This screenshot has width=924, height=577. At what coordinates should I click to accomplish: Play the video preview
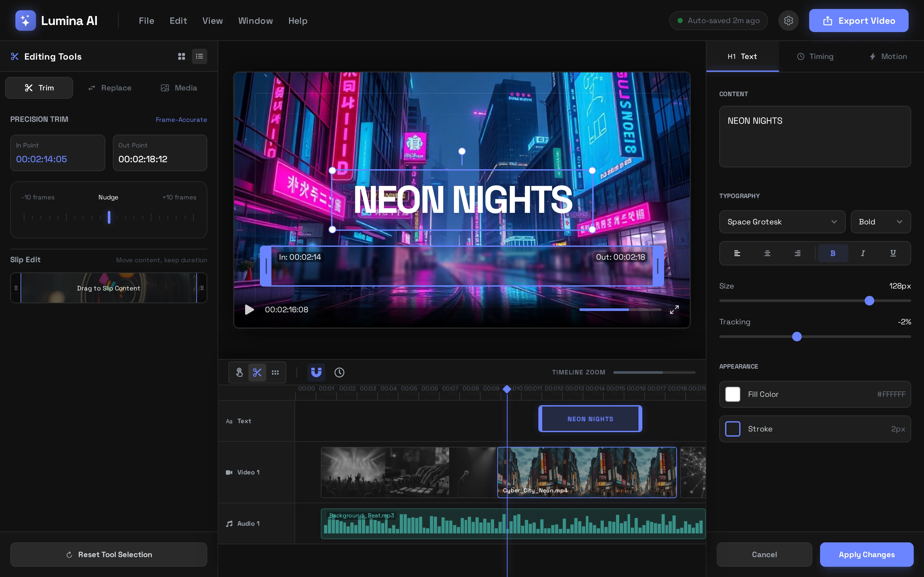click(x=249, y=309)
